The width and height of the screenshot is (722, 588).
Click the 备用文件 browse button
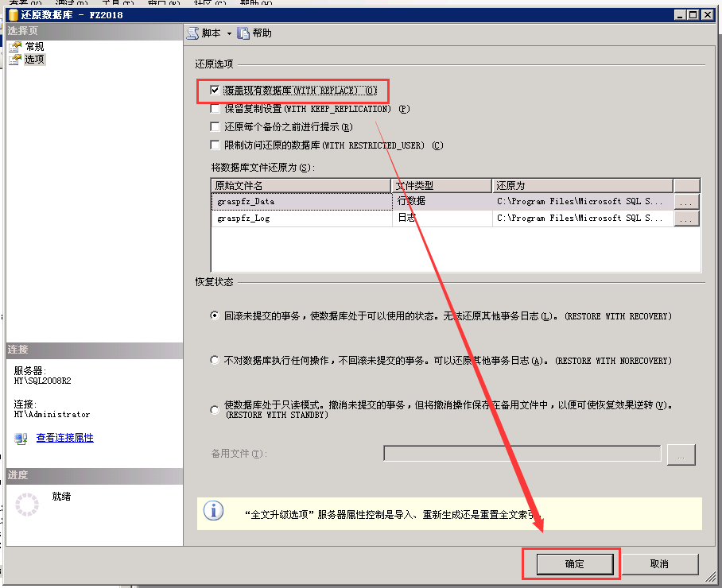(x=681, y=455)
